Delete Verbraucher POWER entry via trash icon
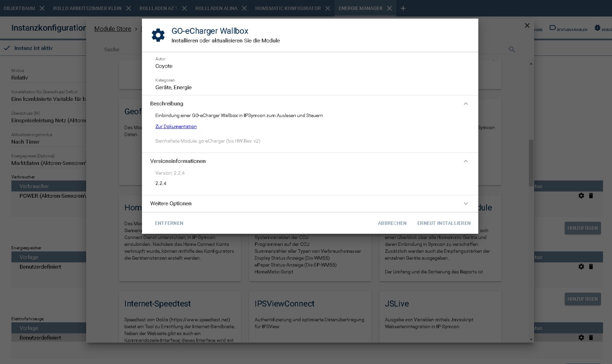 (x=591, y=196)
